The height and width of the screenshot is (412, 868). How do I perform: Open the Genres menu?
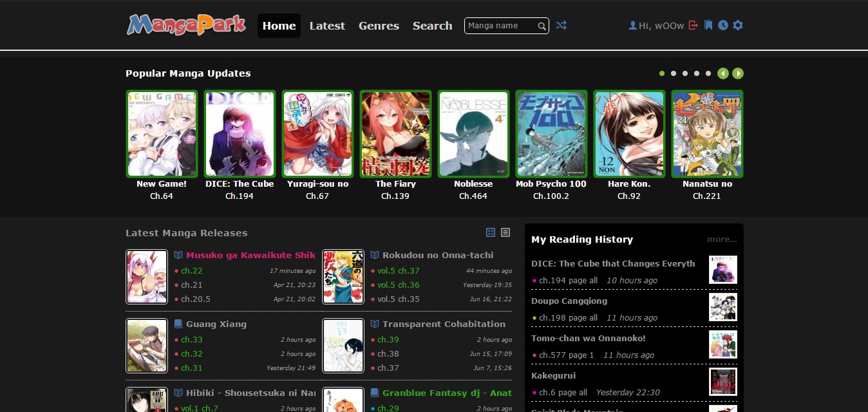pos(379,26)
